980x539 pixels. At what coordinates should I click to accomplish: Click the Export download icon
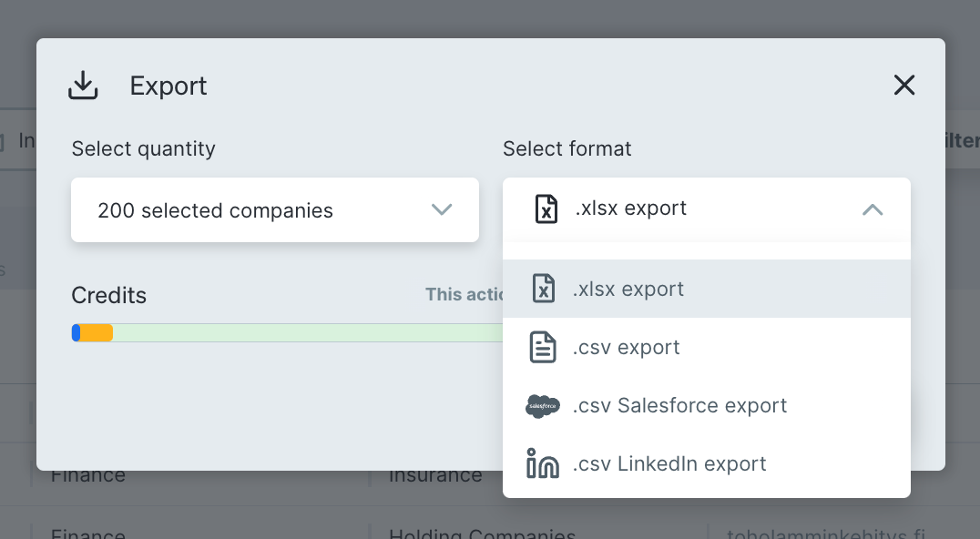tap(83, 86)
